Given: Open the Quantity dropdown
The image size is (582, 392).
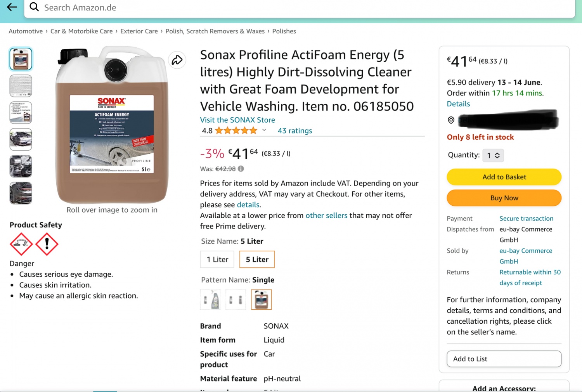Looking at the screenshot, I should 493,155.
